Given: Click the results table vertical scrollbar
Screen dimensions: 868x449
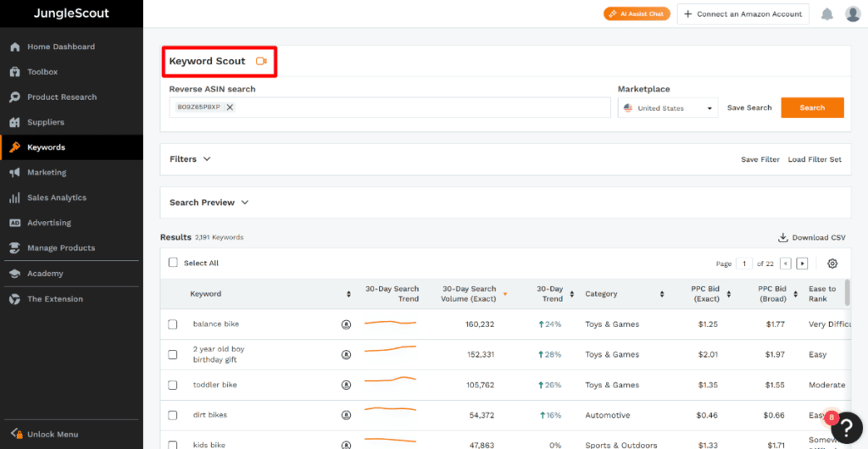Looking at the screenshot, I should click(847, 292).
